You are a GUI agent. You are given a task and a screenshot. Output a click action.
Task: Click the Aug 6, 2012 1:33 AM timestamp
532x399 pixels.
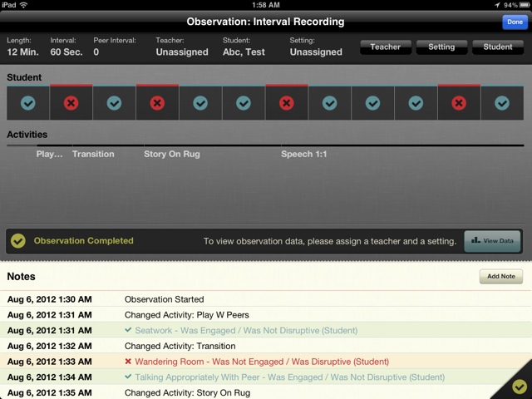click(50, 362)
